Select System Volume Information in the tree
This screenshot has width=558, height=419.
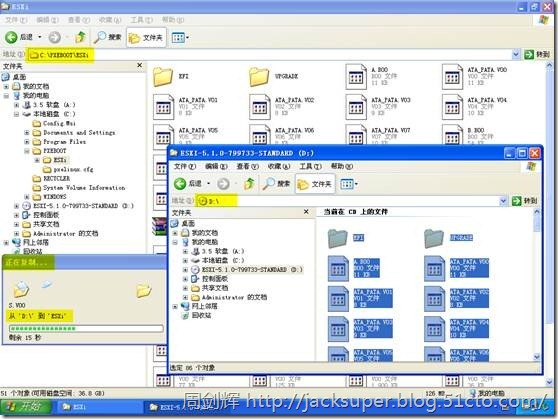click(x=79, y=188)
